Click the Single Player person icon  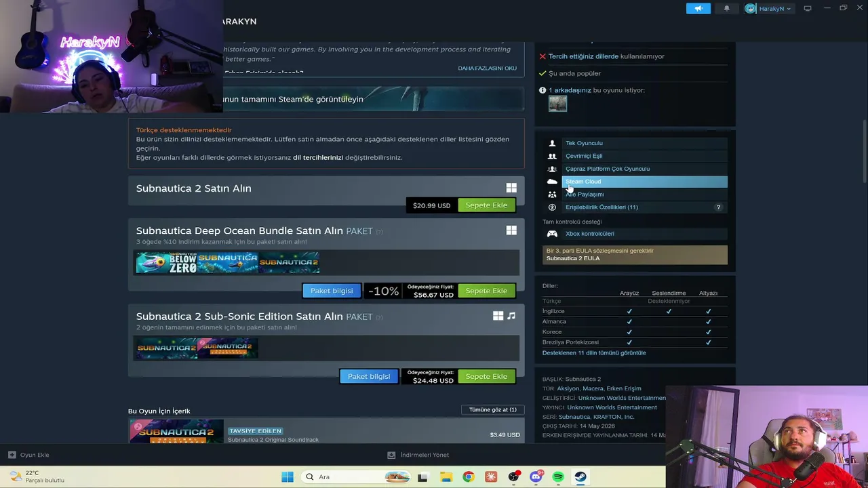552,143
